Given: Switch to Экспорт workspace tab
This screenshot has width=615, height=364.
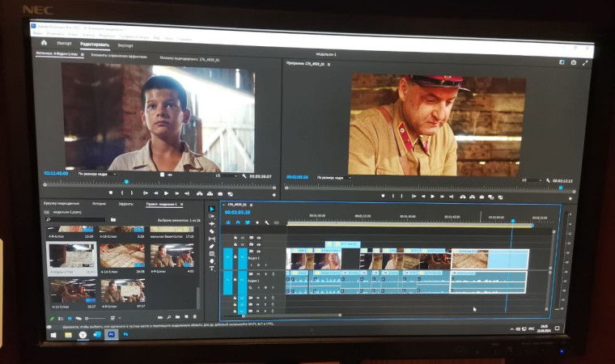Looking at the screenshot, I should pyautogui.click(x=125, y=45).
